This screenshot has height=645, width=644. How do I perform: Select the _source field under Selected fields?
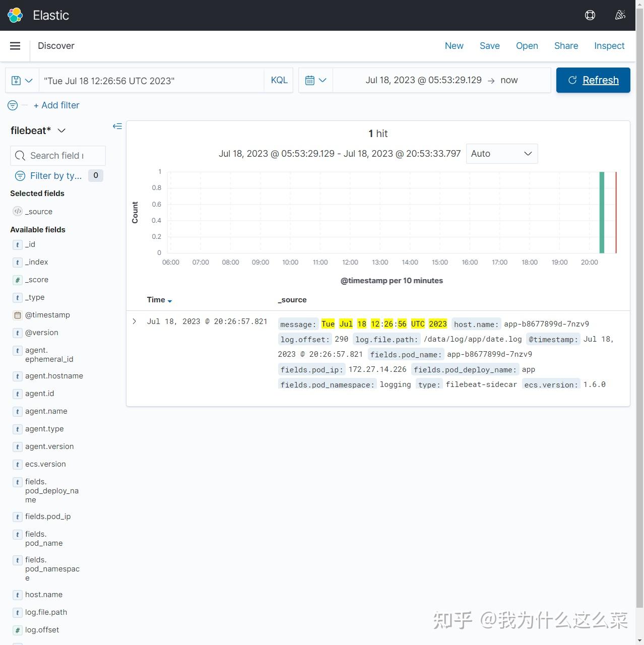point(39,212)
